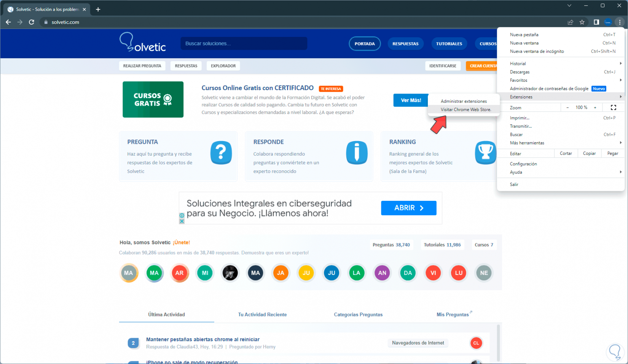Click the EXPLORADOR button

(x=223, y=66)
